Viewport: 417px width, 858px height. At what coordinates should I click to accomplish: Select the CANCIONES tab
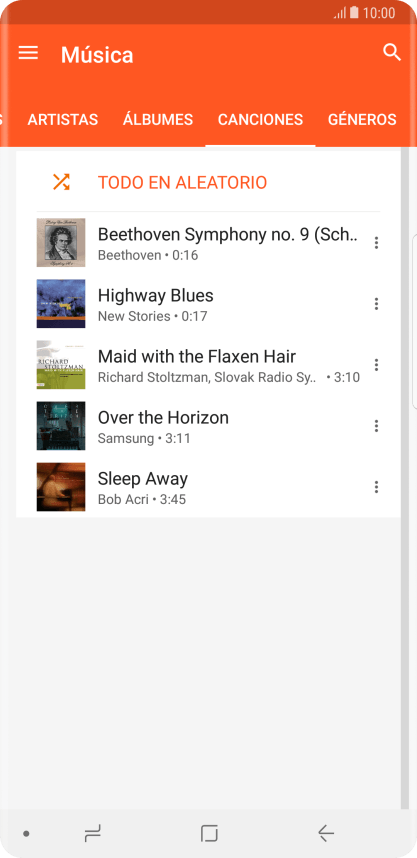coord(260,119)
